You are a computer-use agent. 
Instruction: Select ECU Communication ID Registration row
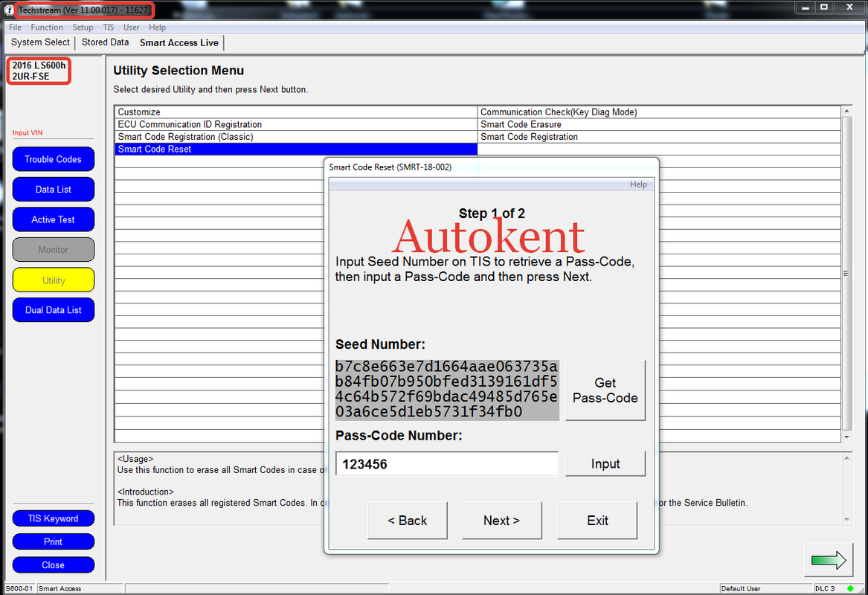295,124
